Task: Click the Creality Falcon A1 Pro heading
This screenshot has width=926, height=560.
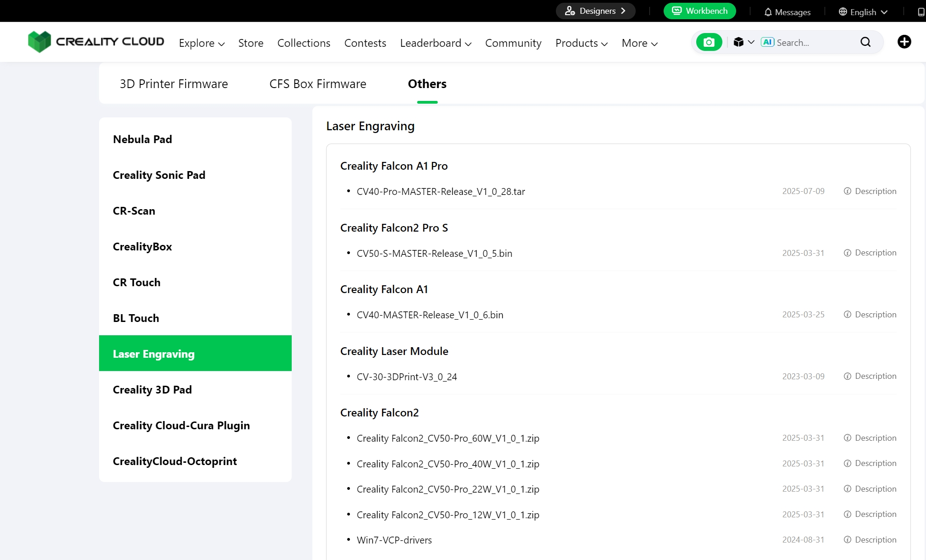Action: pyautogui.click(x=394, y=166)
